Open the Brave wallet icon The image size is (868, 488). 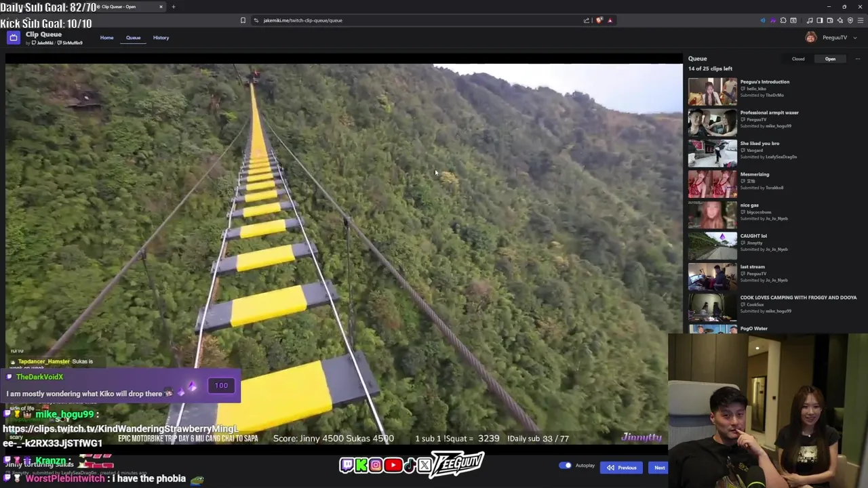(830, 20)
